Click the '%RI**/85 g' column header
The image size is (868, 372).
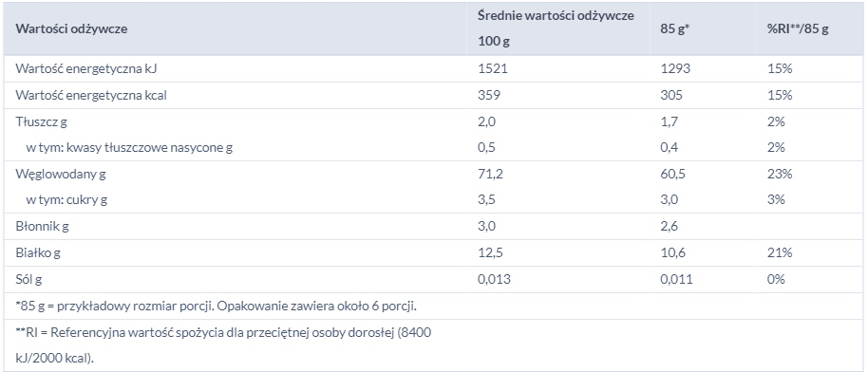click(x=798, y=29)
